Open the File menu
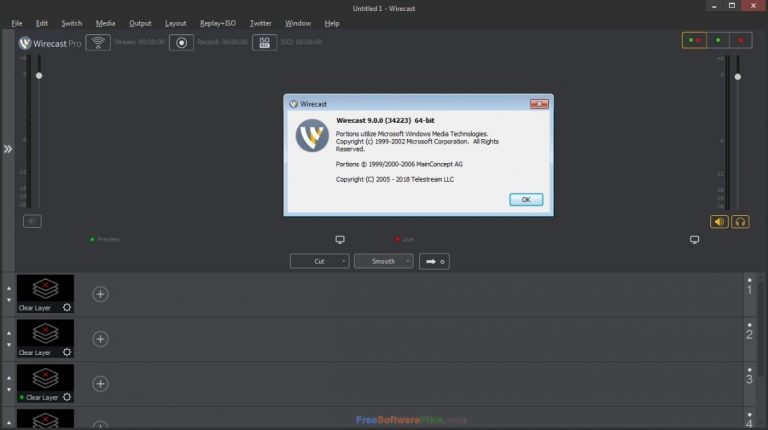Screen dimensions: 768x430 point(17,23)
